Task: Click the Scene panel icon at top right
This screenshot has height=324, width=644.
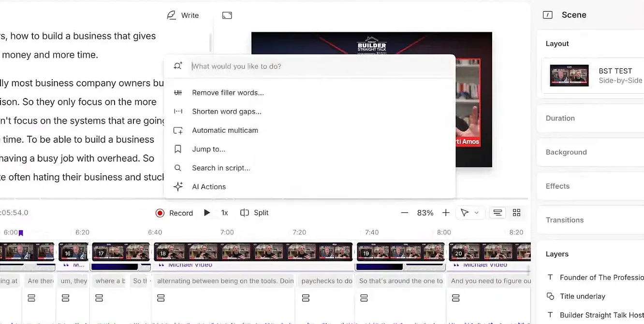Action: pos(548,15)
